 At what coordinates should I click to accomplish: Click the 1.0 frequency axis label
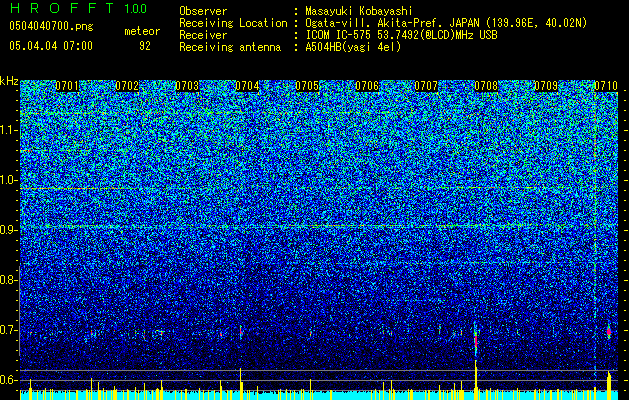[x=9, y=180]
